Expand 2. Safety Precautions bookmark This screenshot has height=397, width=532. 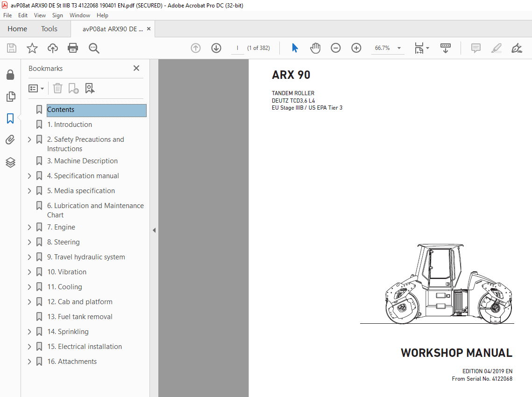tap(29, 139)
